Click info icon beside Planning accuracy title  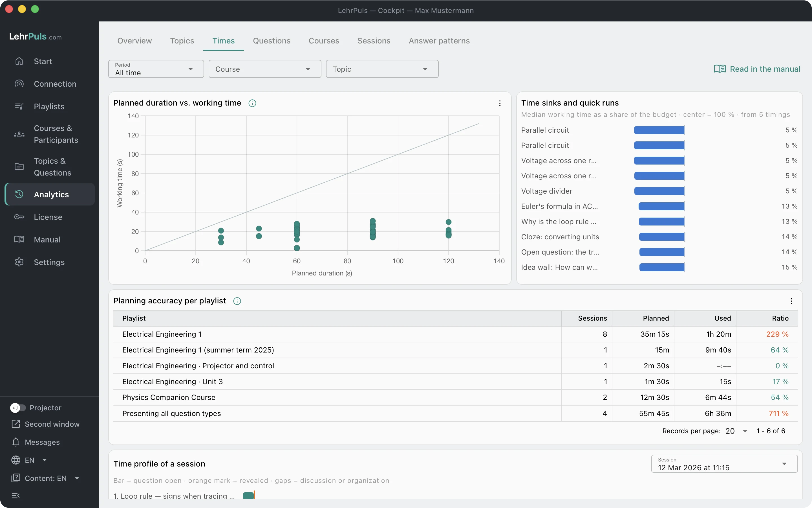tap(237, 301)
